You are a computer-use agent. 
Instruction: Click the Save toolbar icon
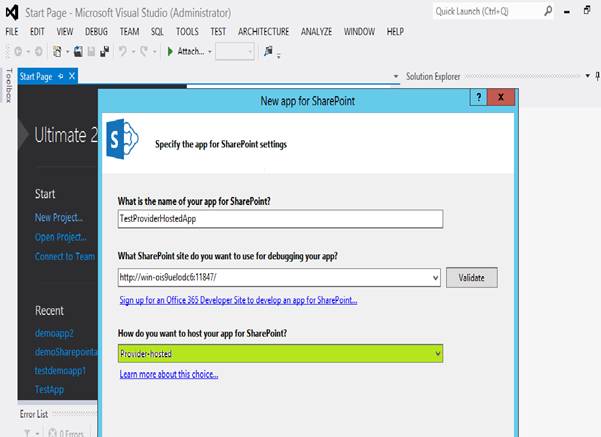pyautogui.click(x=91, y=51)
